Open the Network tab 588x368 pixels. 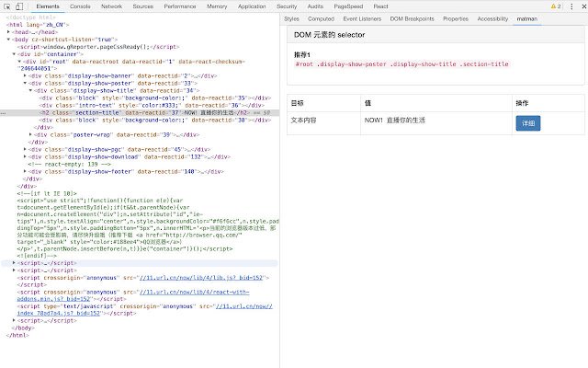tap(111, 6)
